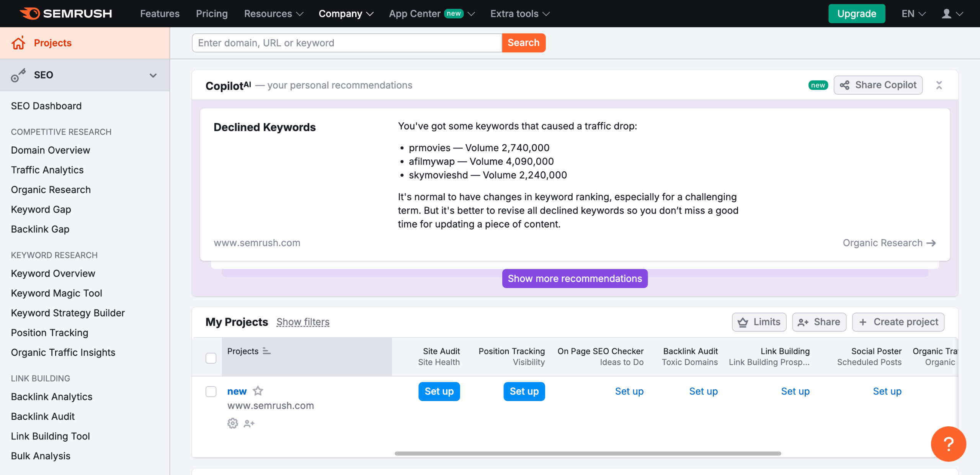
Task: Tick the select-all projects checkbox
Action: (x=211, y=358)
